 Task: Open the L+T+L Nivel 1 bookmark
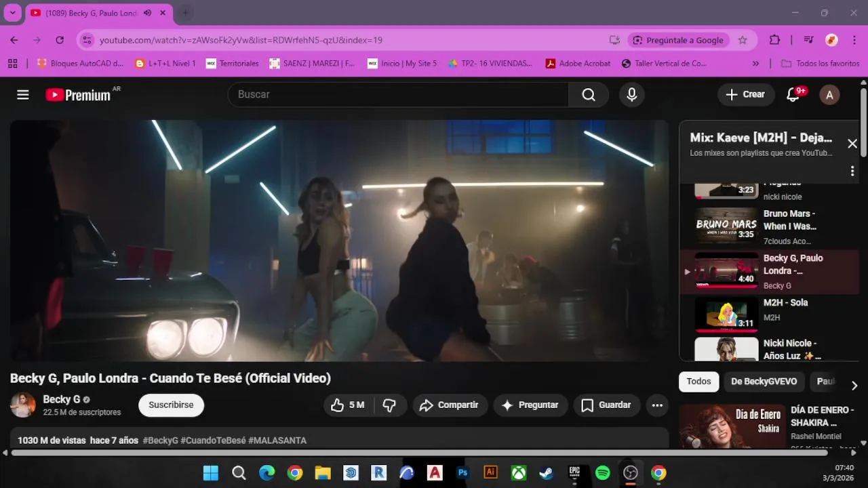(165, 63)
